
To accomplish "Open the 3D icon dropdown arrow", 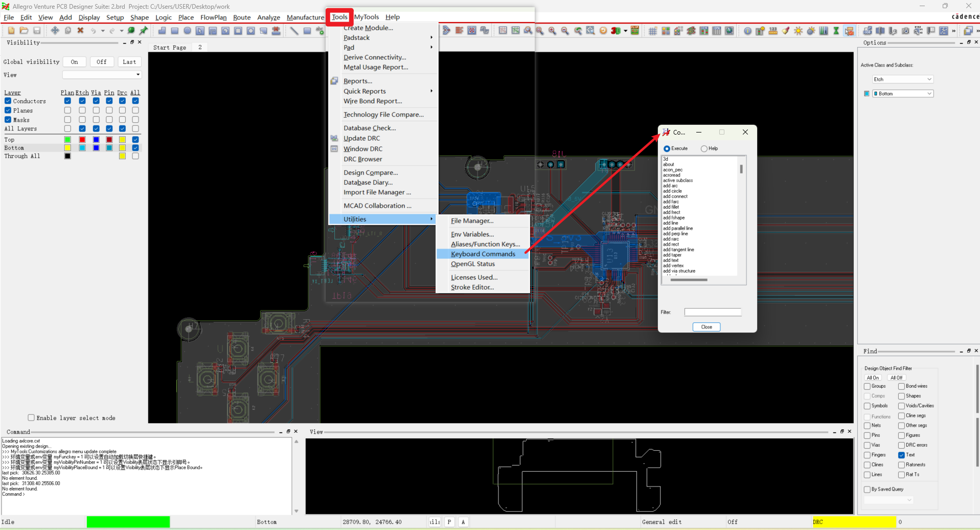I will pos(625,31).
